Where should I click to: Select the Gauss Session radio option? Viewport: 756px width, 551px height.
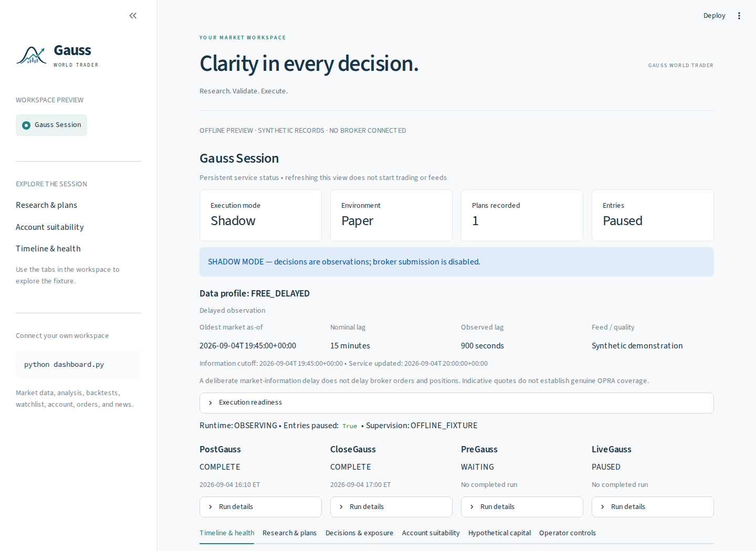click(51, 125)
